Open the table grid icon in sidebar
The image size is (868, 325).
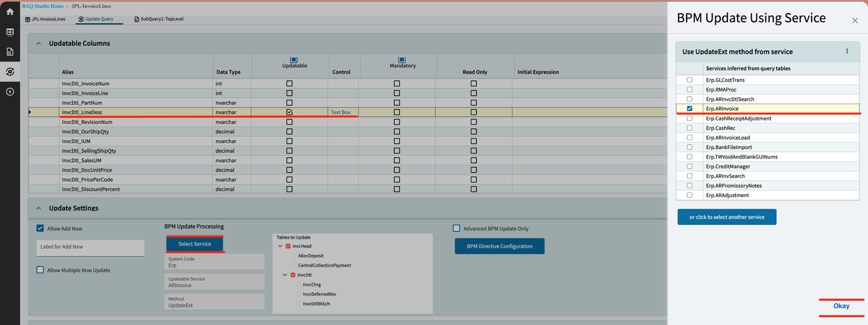pos(10,32)
